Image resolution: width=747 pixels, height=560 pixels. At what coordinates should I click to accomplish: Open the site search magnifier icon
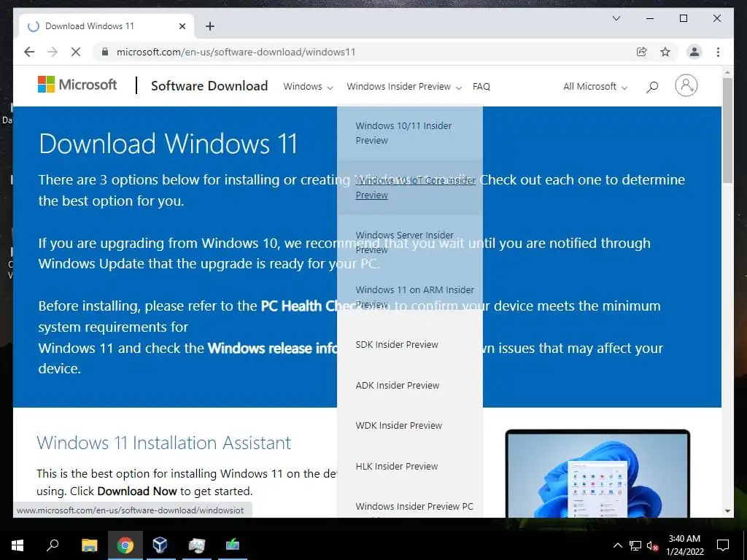(x=652, y=87)
